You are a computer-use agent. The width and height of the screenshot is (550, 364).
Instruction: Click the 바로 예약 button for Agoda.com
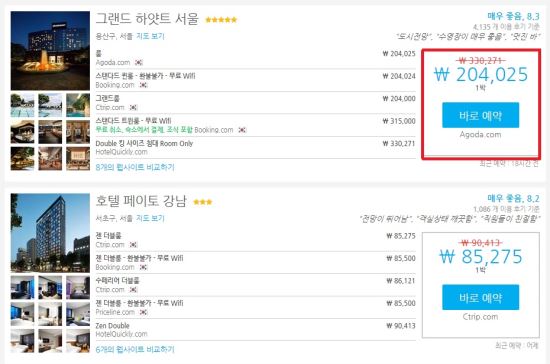[x=480, y=115]
